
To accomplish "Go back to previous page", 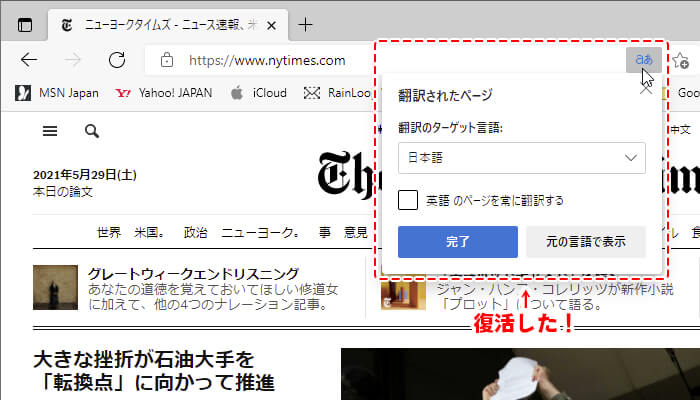I will tap(29, 60).
